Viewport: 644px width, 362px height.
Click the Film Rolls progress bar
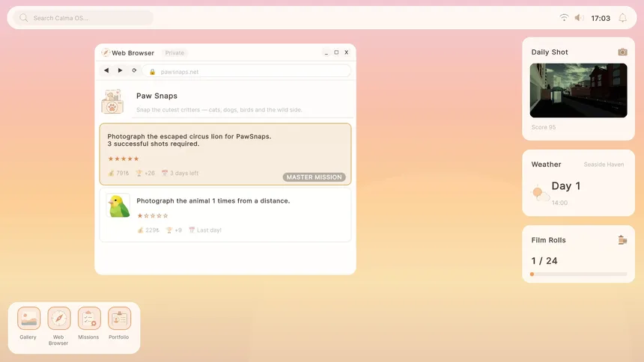click(578, 274)
